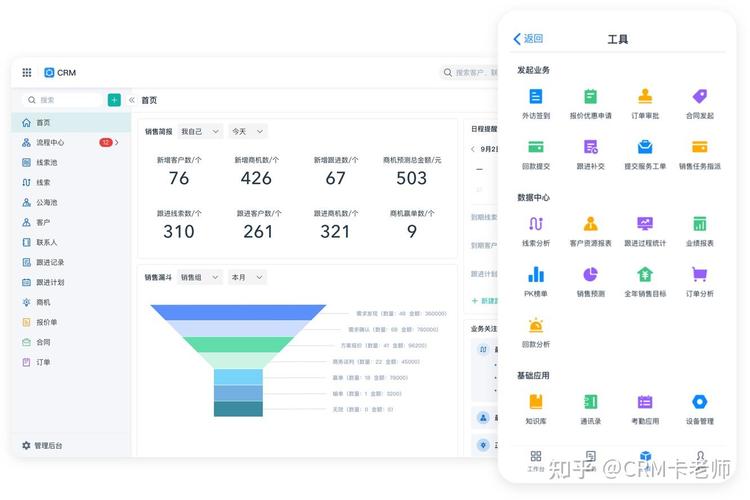750x500 pixels.
Task: Select 公海池 in the sidebar
Action: click(71, 202)
